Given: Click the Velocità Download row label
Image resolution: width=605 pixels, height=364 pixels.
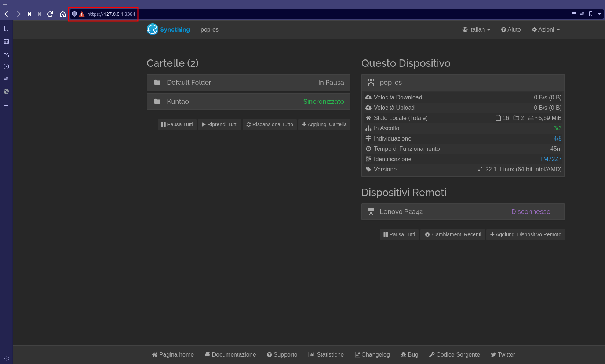Looking at the screenshot, I should tap(398, 97).
